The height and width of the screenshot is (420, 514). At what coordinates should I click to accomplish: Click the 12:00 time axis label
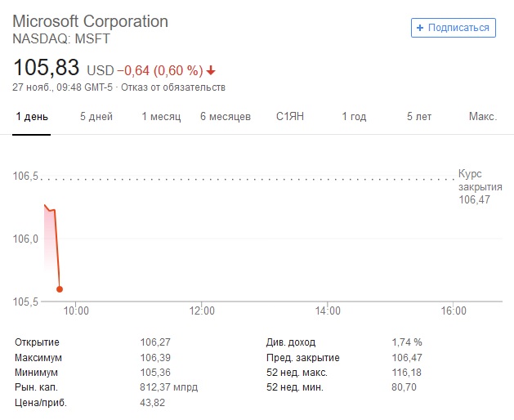tap(202, 311)
